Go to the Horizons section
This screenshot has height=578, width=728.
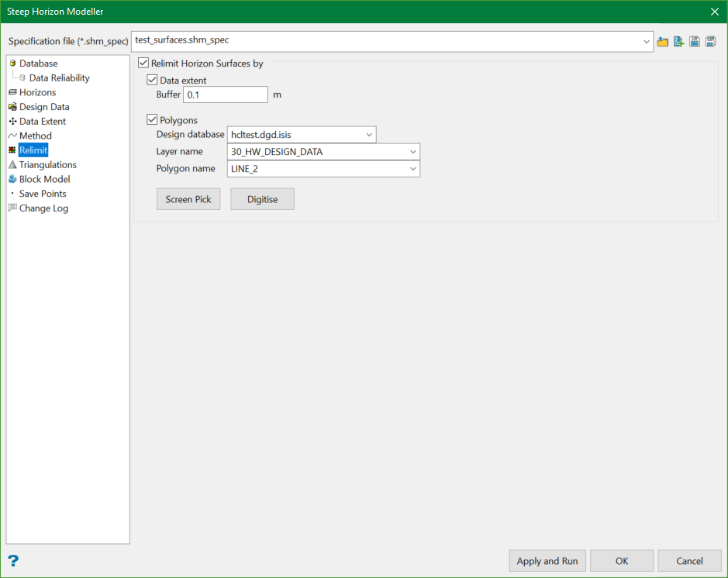37,92
